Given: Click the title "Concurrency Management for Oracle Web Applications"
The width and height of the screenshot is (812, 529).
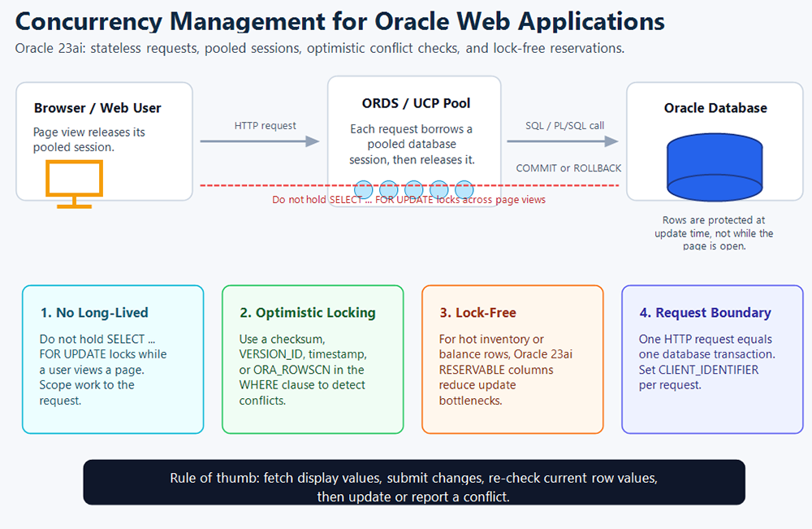Looking at the screenshot, I should [339, 21].
